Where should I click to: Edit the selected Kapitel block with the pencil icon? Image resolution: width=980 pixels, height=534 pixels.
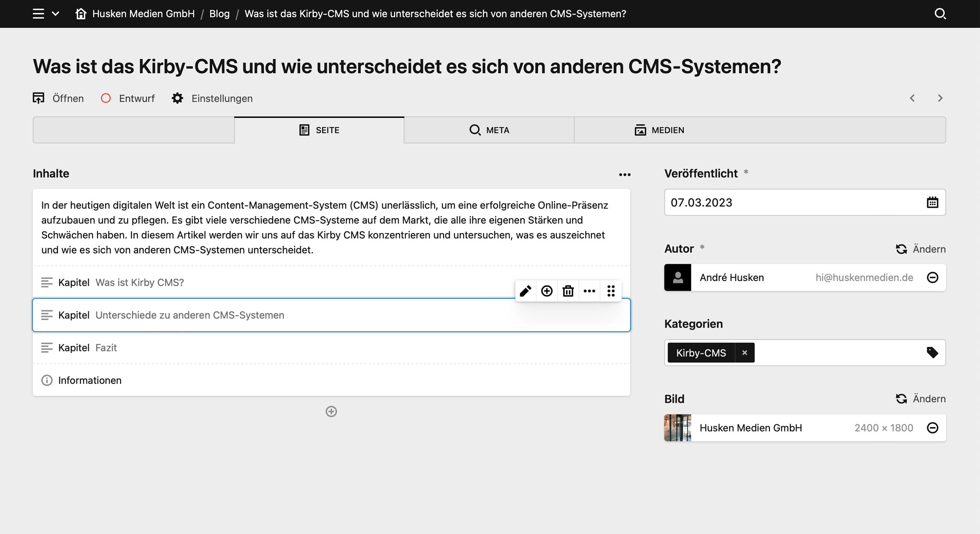point(526,291)
